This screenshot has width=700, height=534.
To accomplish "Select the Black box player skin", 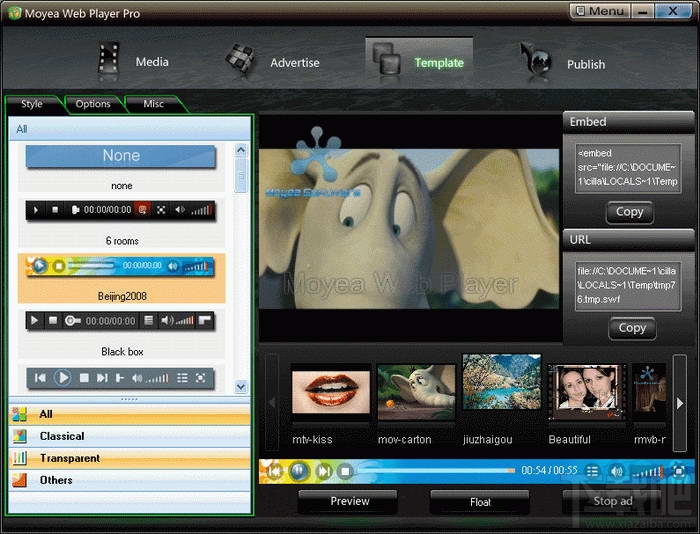I will 121,333.
